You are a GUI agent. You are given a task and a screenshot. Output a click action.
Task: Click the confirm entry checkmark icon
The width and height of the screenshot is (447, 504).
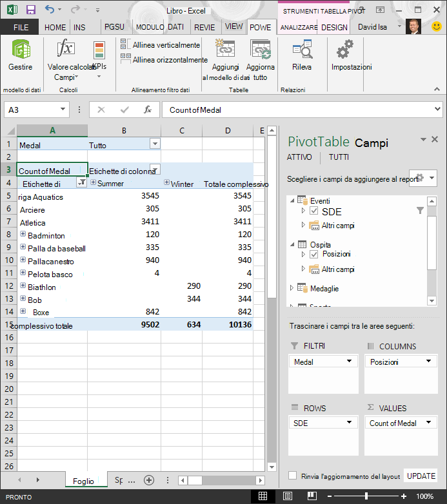(124, 110)
